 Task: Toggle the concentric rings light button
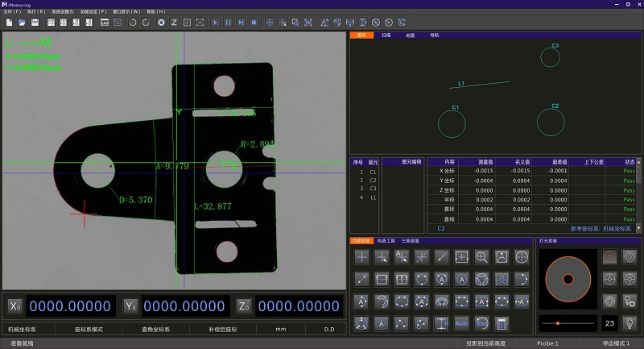click(630, 257)
